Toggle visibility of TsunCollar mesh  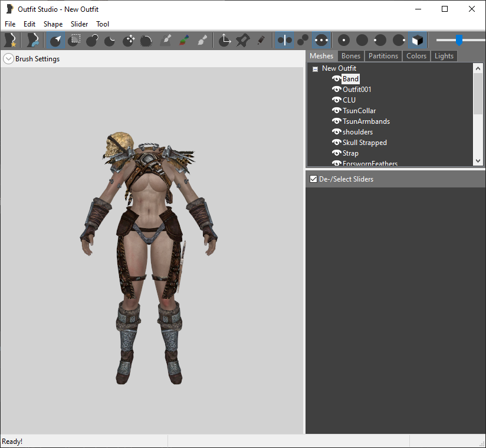(336, 110)
